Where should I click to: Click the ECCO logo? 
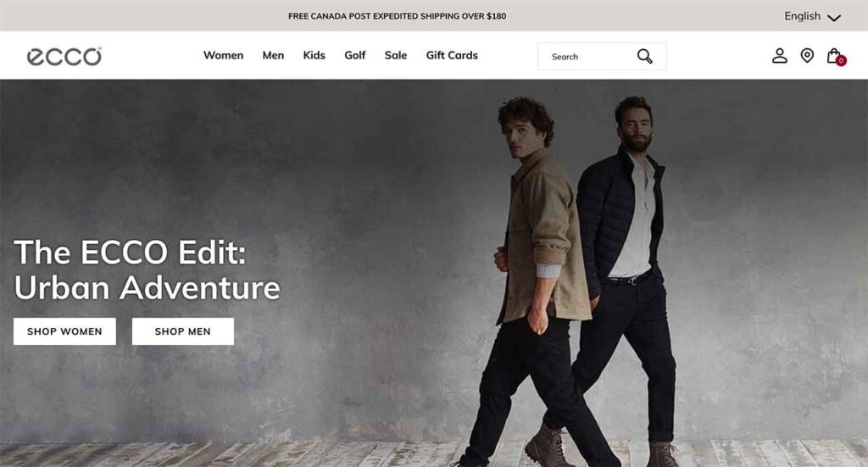(x=64, y=56)
